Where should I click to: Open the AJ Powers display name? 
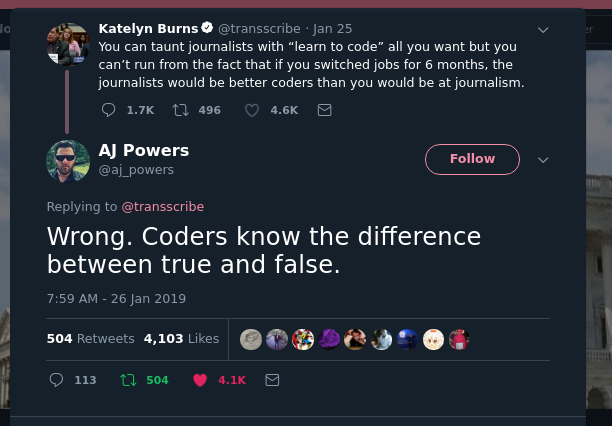144,150
